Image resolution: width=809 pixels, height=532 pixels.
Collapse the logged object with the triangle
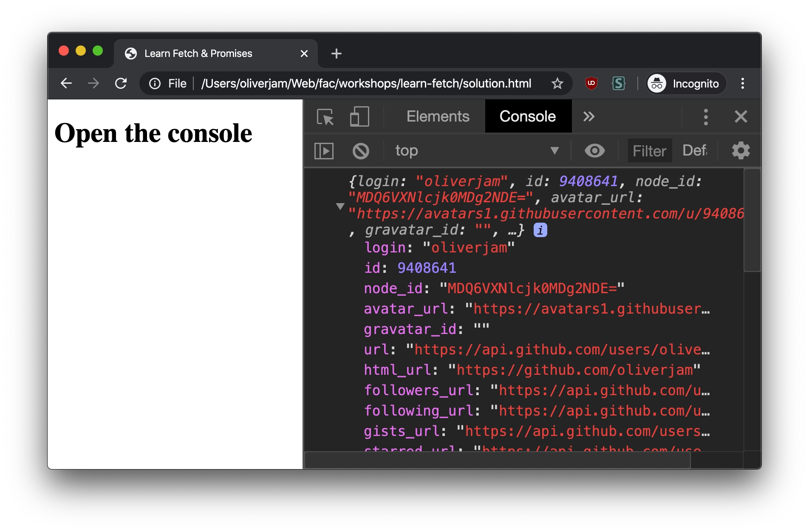pos(340,206)
